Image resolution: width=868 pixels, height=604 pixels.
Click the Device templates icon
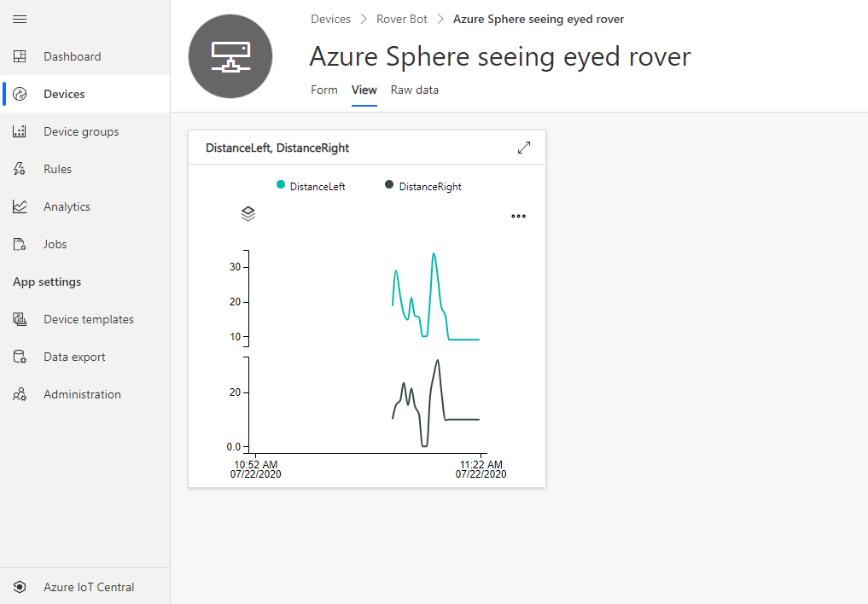click(20, 319)
